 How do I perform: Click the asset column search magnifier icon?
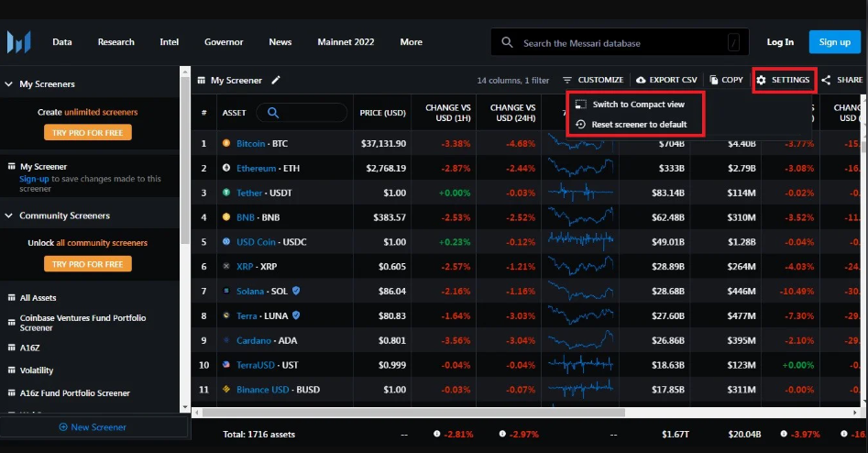273,113
